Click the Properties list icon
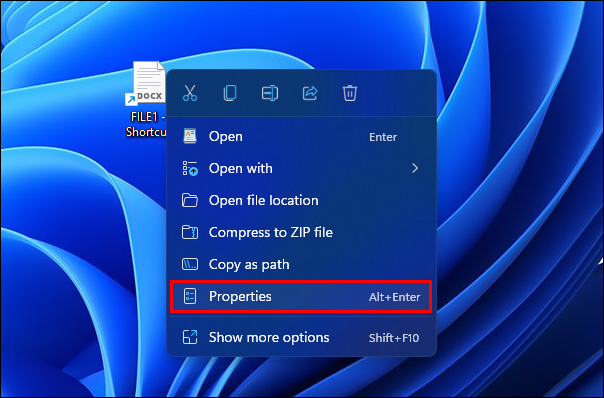This screenshot has width=604, height=398. pyautogui.click(x=190, y=296)
